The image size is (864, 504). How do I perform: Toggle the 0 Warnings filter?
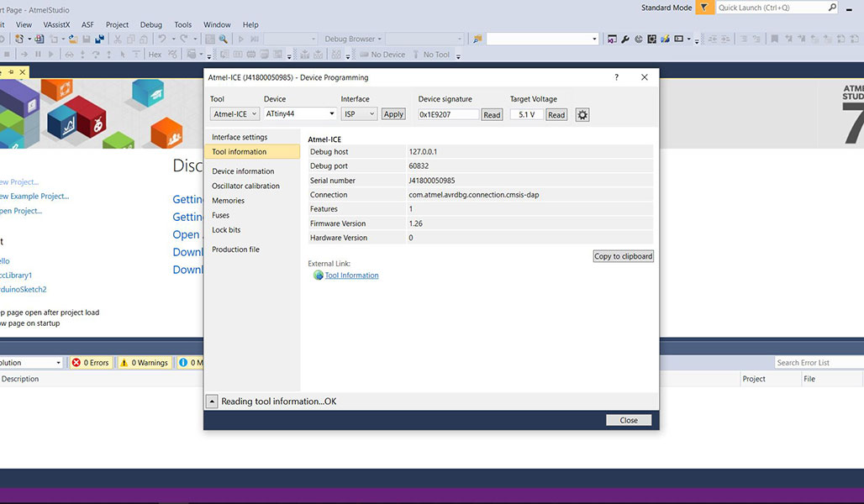tap(145, 362)
